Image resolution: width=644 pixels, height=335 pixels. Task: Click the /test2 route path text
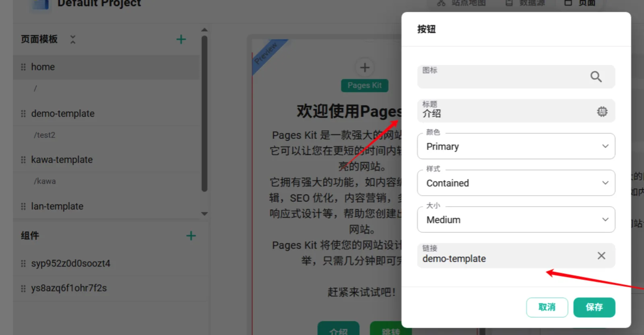(x=45, y=135)
